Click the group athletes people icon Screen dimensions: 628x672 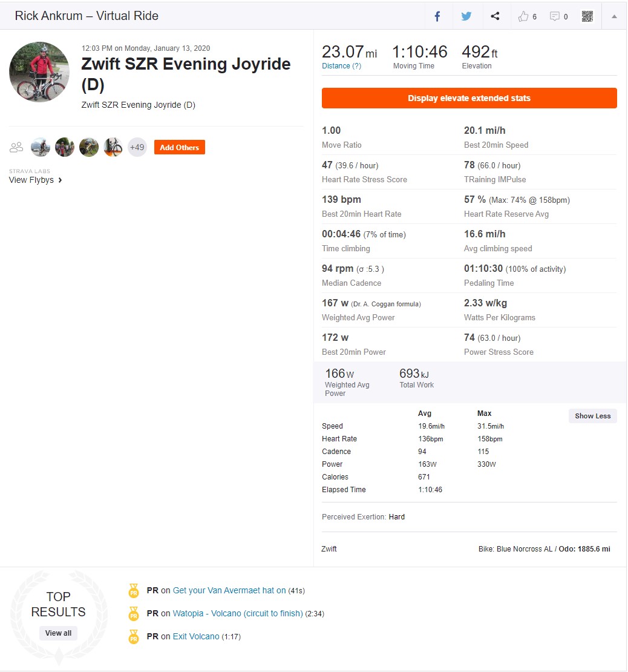point(16,148)
